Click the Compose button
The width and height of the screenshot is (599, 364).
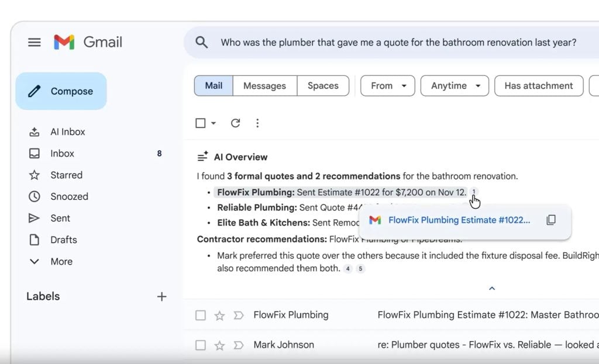click(61, 91)
